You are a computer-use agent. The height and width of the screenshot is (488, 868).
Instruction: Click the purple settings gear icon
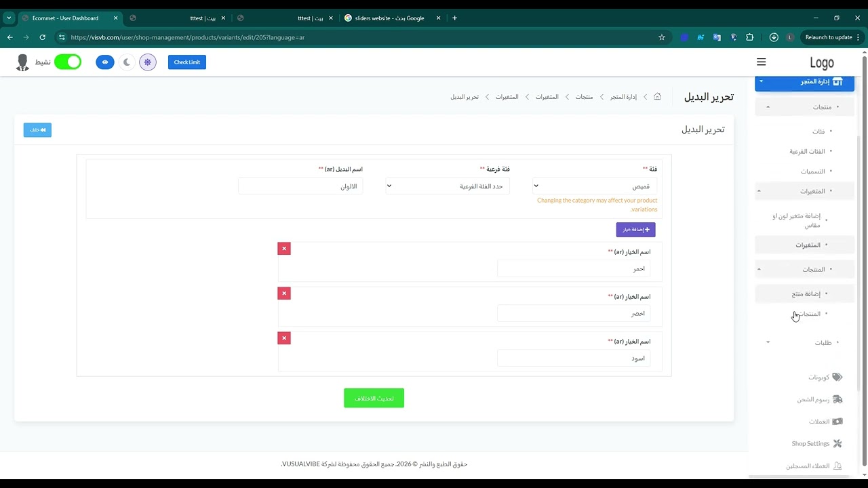[147, 62]
